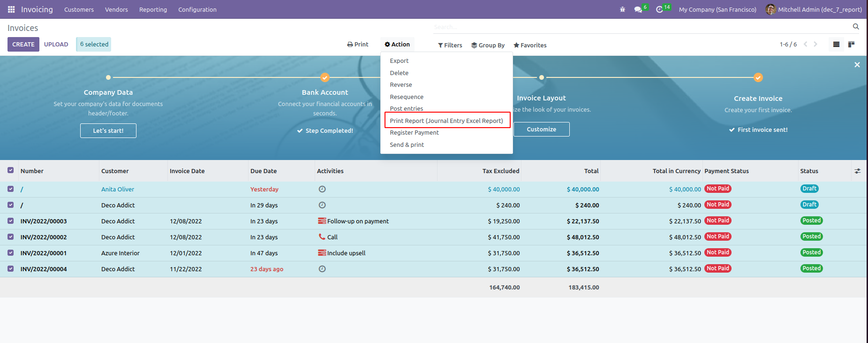Click the 6 selected indicator

pos(94,45)
